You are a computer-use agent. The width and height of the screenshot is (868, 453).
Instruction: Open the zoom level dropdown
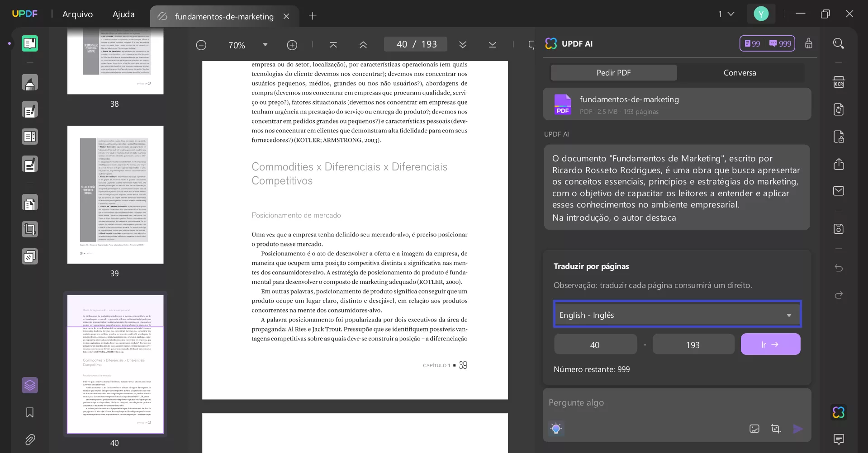(266, 44)
